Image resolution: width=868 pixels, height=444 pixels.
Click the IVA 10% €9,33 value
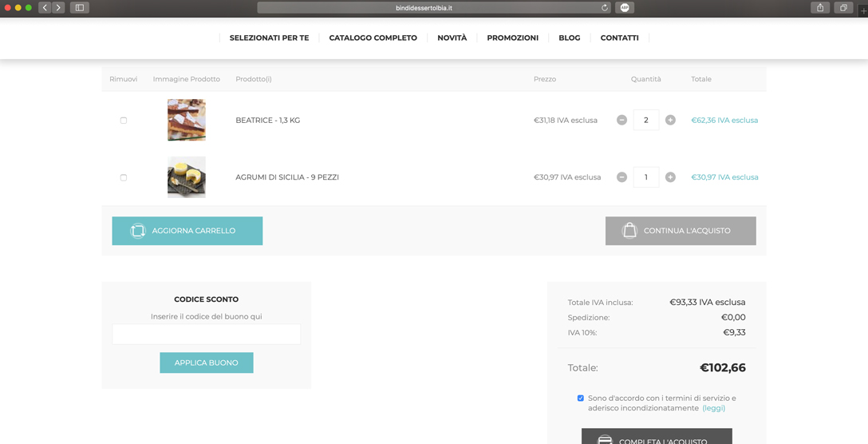coord(735,332)
